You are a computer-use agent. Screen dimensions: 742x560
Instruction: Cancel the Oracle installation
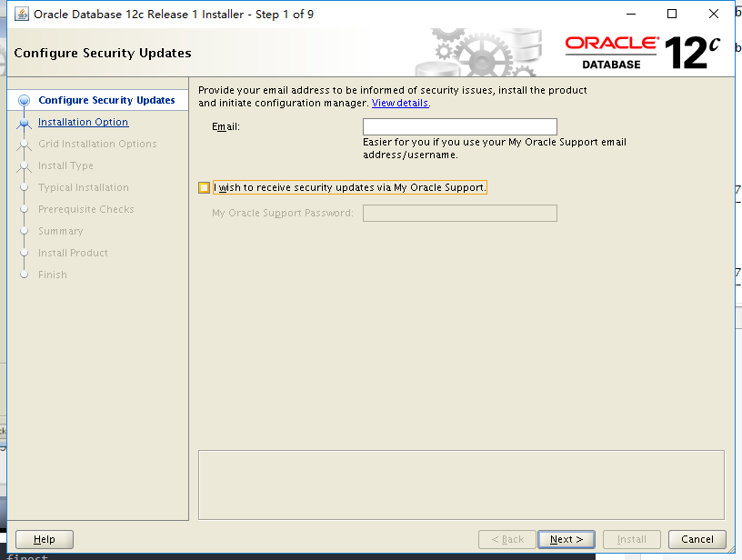[697, 539]
